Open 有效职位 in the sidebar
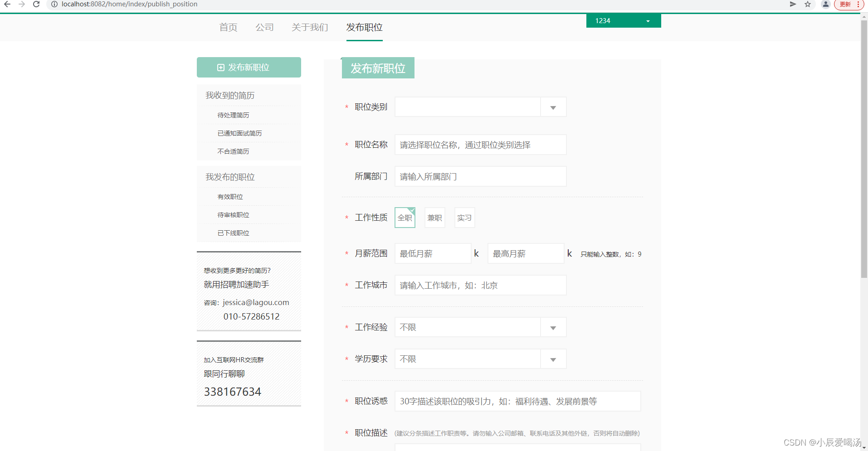The width and height of the screenshot is (868, 451). pyautogui.click(x=230, y=197)
